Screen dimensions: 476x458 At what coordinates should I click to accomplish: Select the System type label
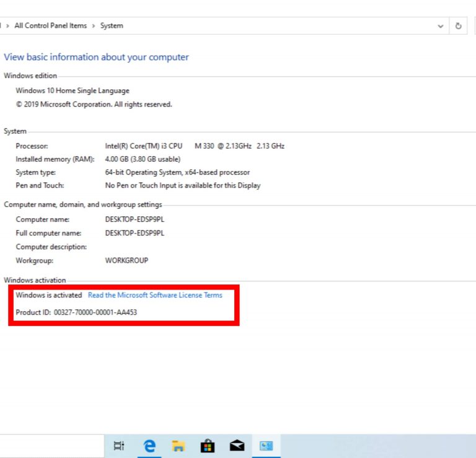(35, 172)
